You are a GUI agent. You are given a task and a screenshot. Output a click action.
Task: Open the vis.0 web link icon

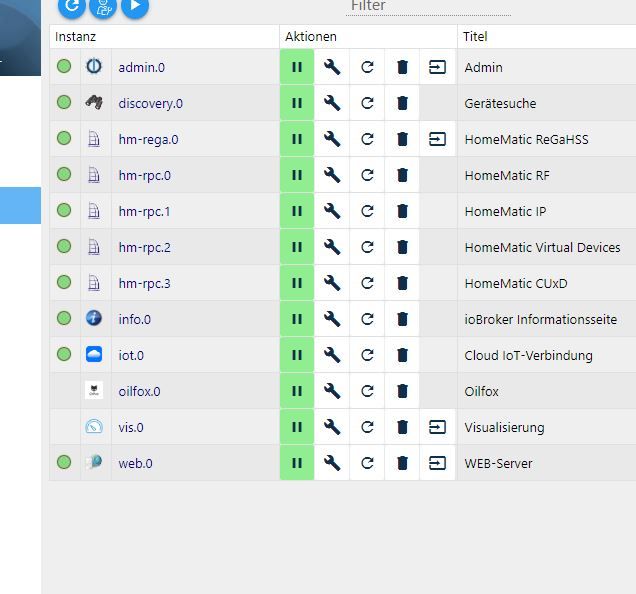(x=437, y=427)
